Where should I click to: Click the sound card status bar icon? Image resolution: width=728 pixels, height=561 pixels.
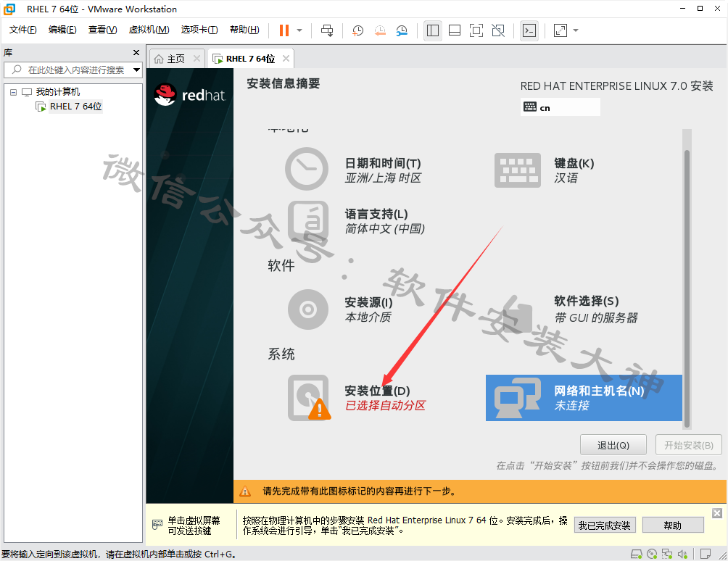[x=682, y=554]
